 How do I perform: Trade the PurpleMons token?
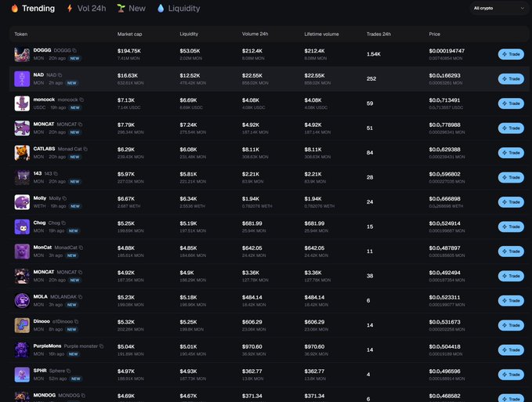tap(511, 349)
